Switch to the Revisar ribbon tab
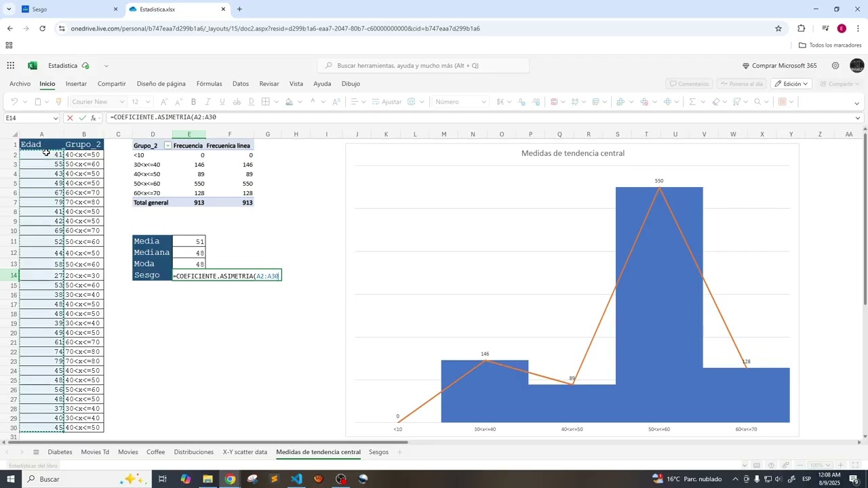This screenshot has height=488, width=868. [269, 84]
